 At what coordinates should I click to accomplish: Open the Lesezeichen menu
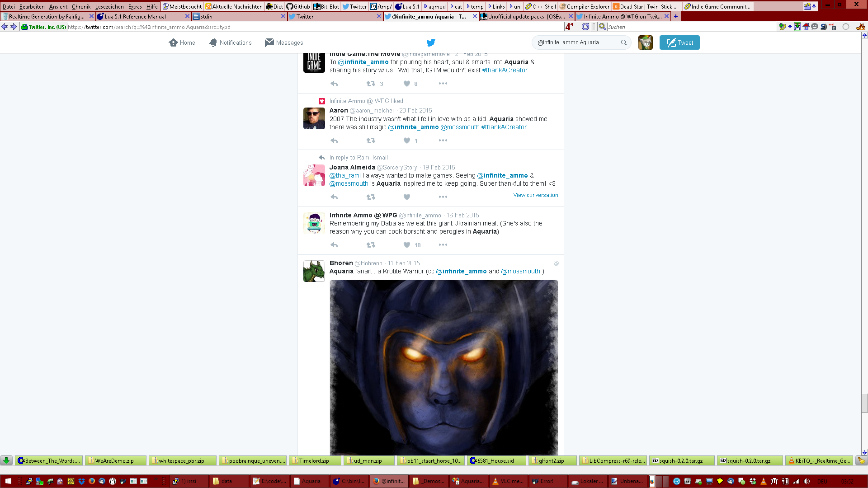point(109,6)
